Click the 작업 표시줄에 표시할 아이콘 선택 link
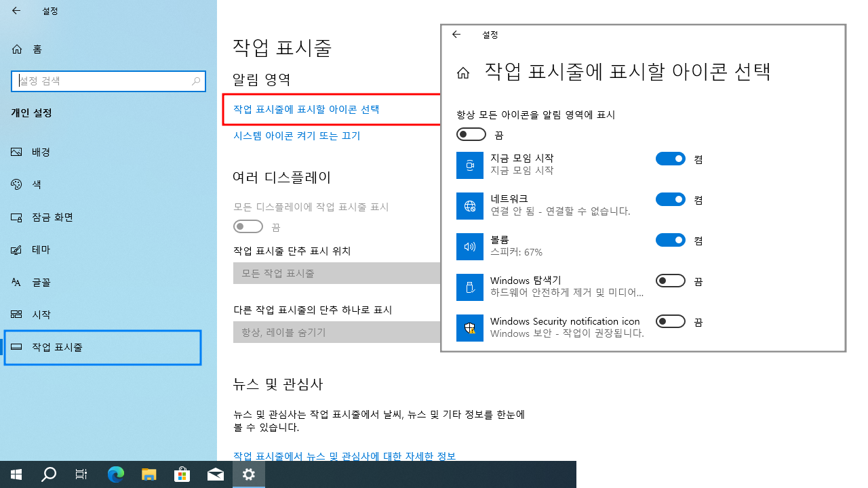The width and height of the screenshot is (868, 488). (x=306, y=109)
